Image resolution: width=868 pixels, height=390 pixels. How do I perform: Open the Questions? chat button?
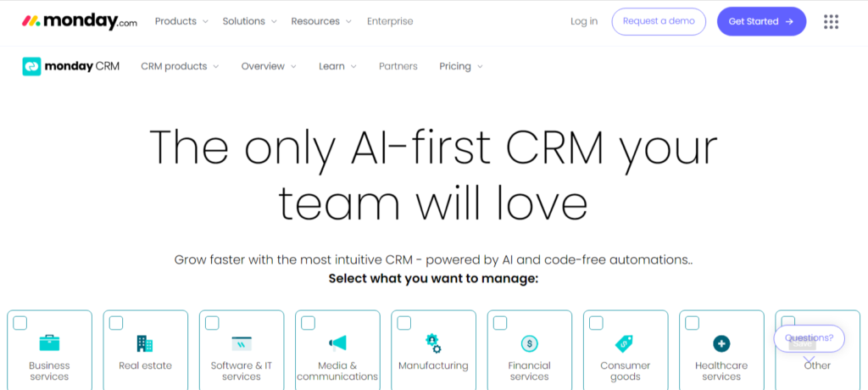point(810,338)
